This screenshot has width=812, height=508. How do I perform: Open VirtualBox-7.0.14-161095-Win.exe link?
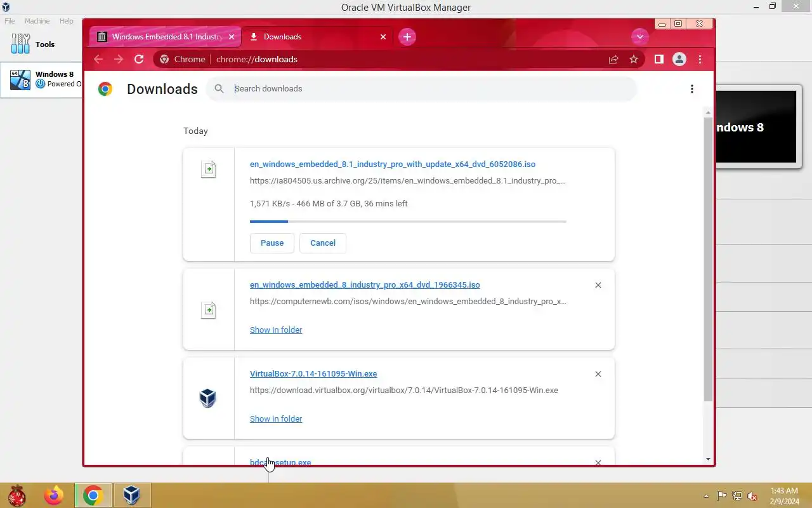pyautogui.click(x=313, y=373)
